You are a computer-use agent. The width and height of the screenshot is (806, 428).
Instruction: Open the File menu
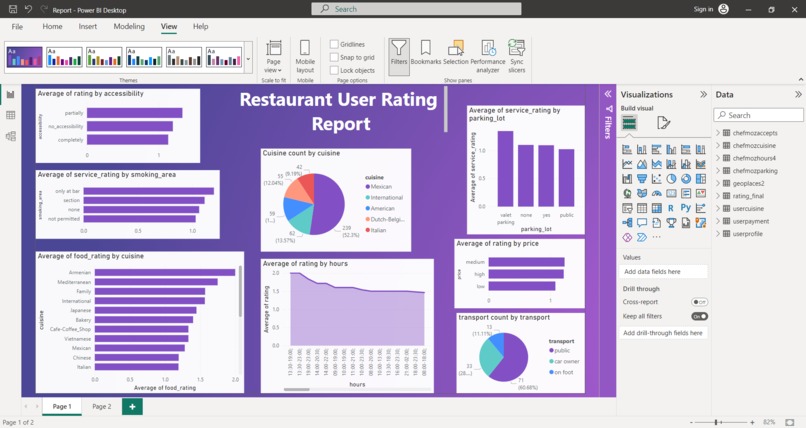point(17,26)
